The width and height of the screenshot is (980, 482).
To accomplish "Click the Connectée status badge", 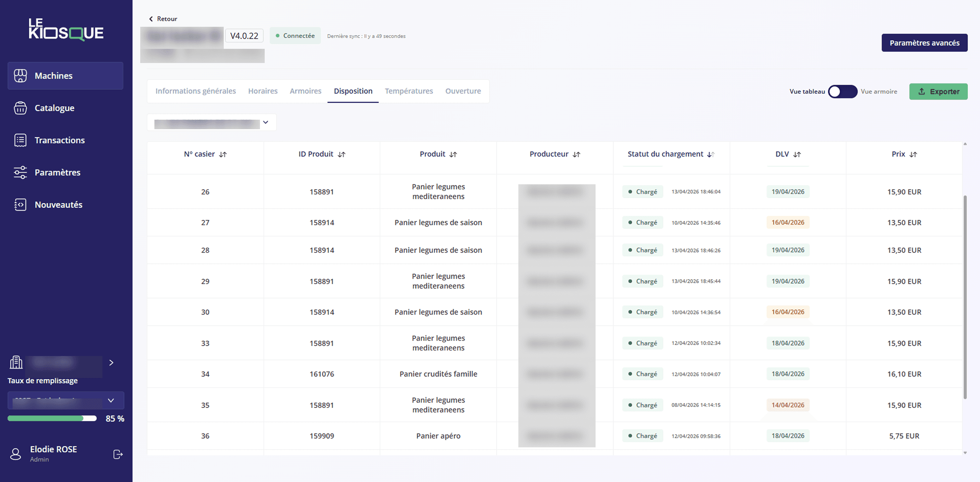I will (295, 36).
